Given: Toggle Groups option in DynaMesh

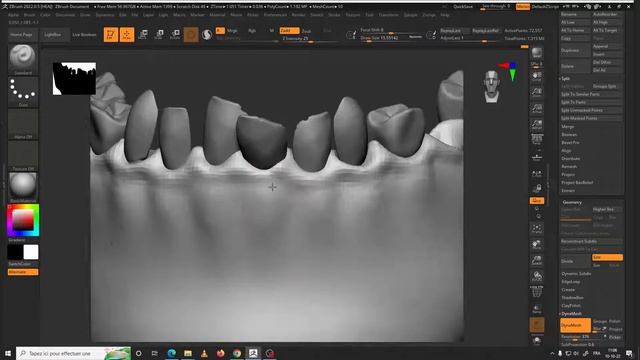Looking at the screenshot, I should coord(600,321).
